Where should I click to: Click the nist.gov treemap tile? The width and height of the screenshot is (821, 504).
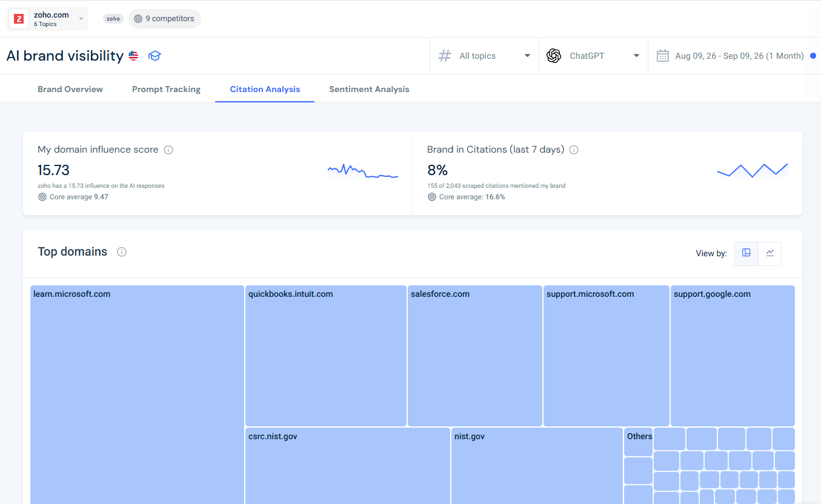pos(537,466)
